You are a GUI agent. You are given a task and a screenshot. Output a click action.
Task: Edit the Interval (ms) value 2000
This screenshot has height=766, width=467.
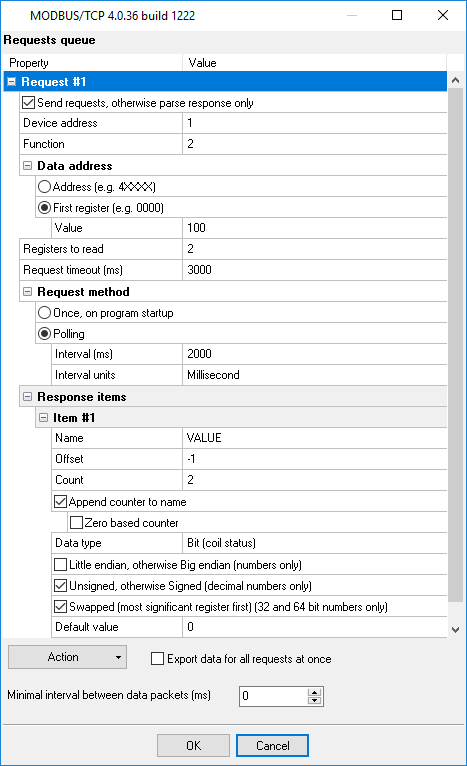coord(315,354)
